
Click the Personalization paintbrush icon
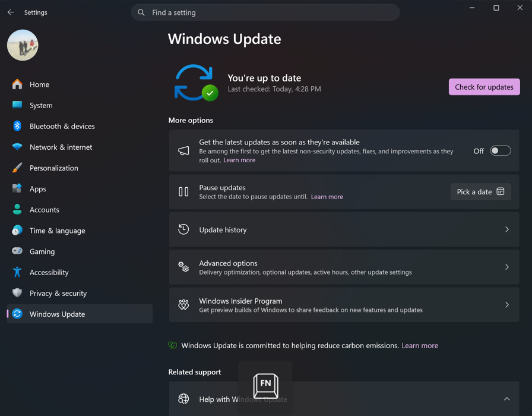click(17, 168)
